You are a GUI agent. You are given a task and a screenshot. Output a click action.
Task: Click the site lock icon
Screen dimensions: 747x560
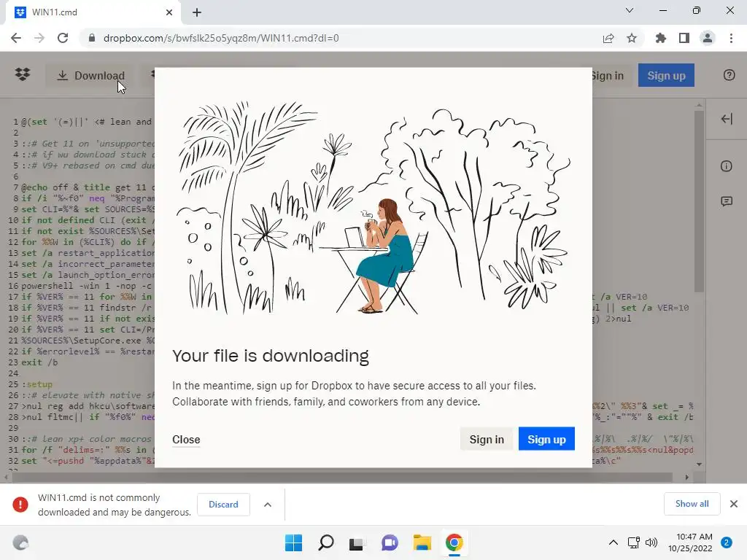[92, 38]
